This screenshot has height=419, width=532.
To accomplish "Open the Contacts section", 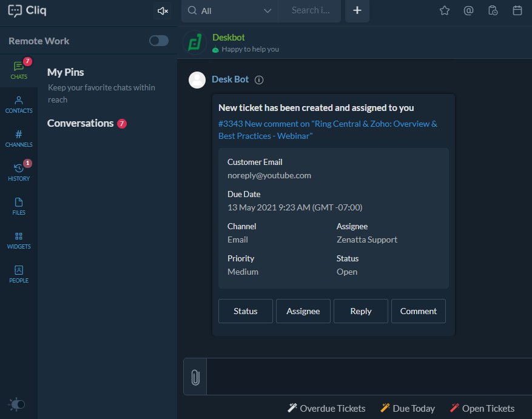I will (x=19, y=104).
